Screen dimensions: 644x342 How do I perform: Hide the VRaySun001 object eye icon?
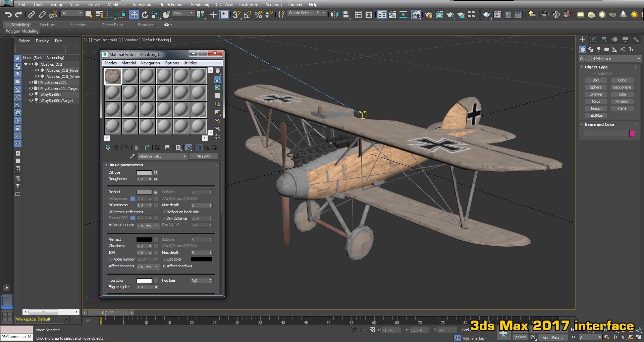coord(31,95)
